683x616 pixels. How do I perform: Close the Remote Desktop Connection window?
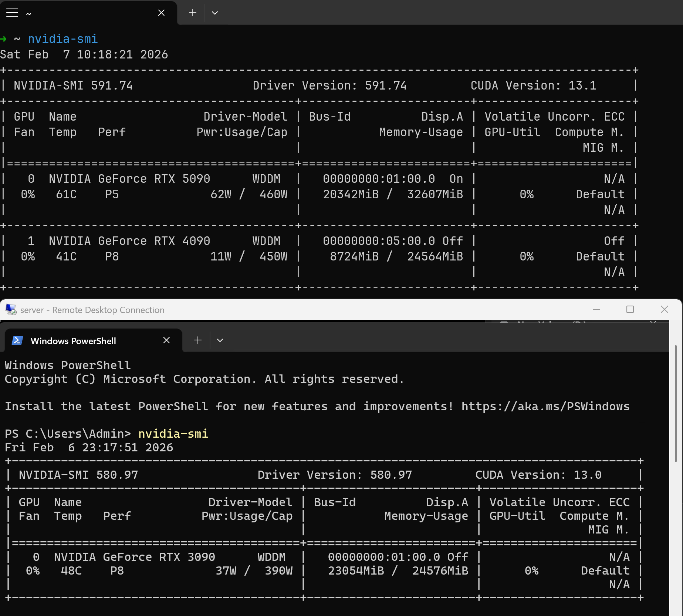[x=664, y=309]
